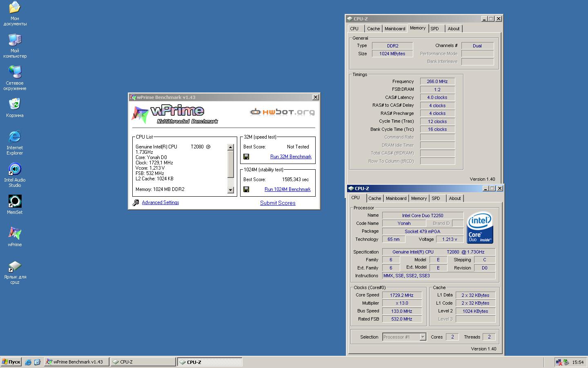Screen dimensions: 588x368
Task: Expand the Processor #1 selection dropdown
Action: [423, 337]
